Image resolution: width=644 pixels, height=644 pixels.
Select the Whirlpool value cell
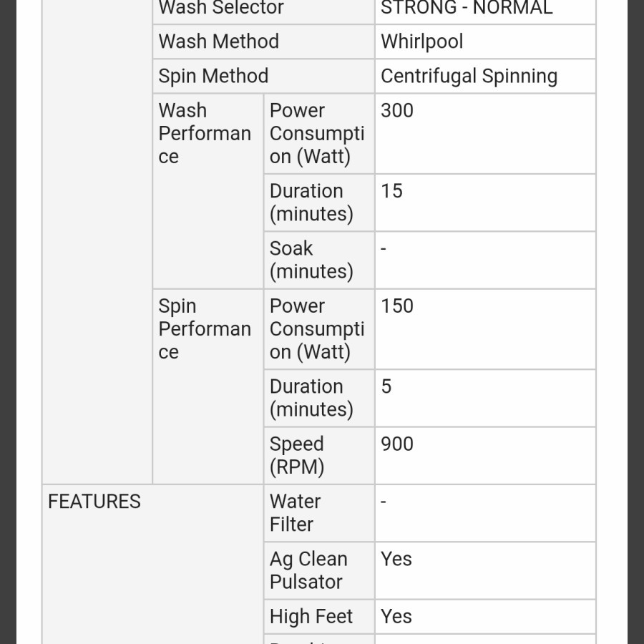(421, 42)
